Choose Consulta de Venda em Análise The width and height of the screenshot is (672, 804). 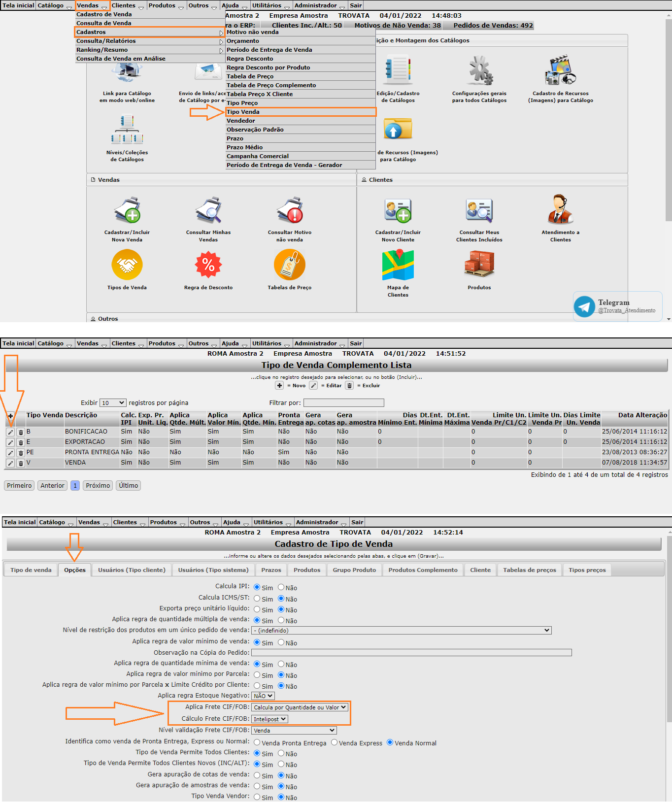click(150, 59)
